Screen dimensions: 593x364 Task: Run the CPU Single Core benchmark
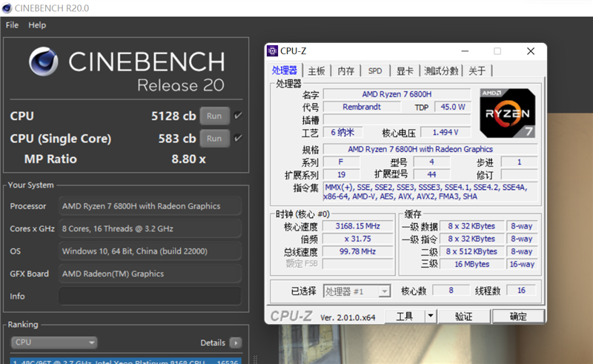pyautogui.click(x=214, y=139)
